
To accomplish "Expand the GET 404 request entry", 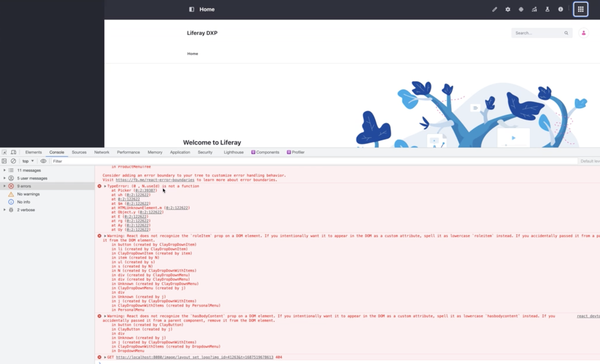I will (105, 357).
